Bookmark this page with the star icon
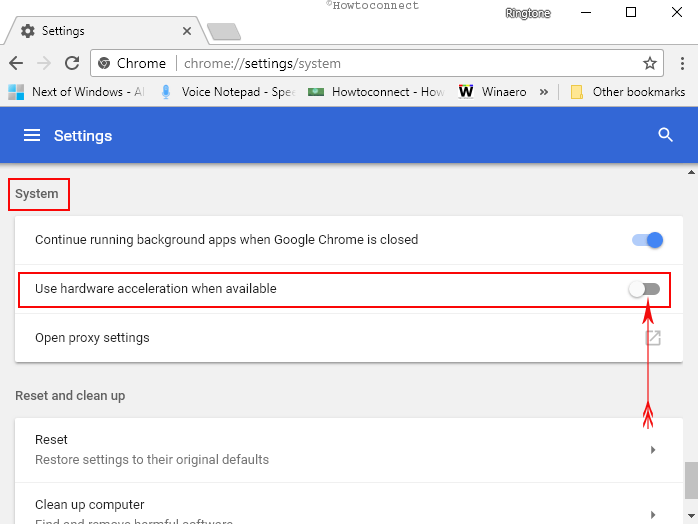Viewport: 698px width, 524px height. coord(649,63)
